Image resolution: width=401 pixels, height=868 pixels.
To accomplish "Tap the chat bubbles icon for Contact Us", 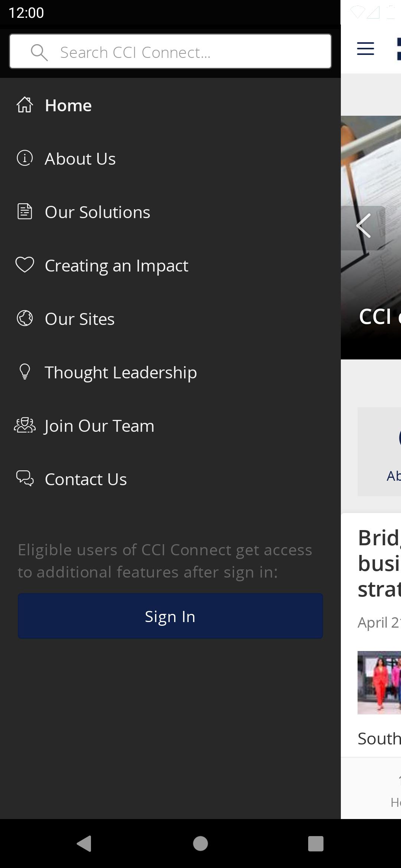I will (25, 479).
